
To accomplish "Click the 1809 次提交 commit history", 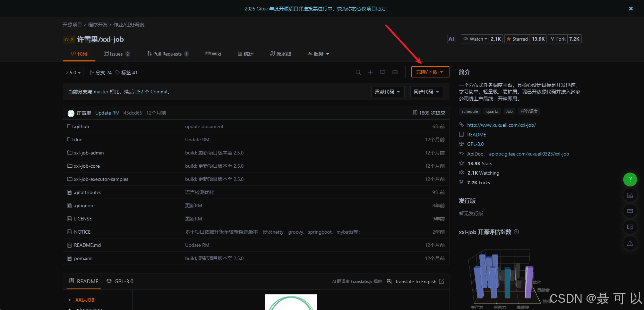I will point(429,113).
